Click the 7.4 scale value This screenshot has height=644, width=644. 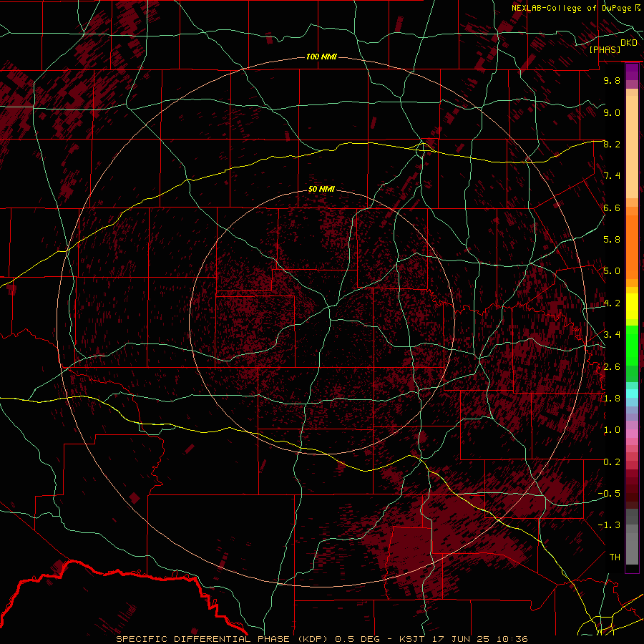(x=612, y=176)
